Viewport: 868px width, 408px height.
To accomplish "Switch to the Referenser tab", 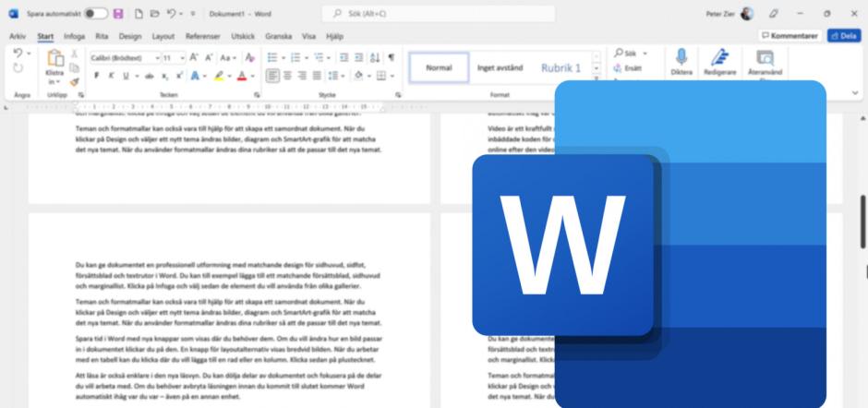I will coord(202,37).
